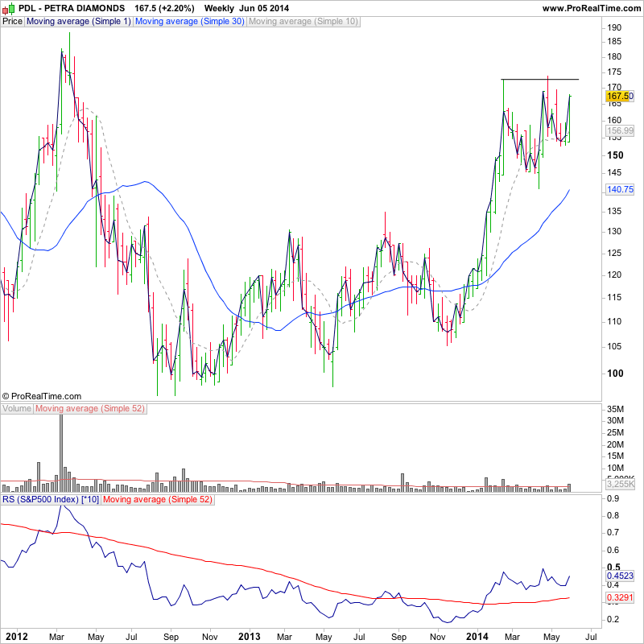
Task: Click the www.ProRealTime.com link
Action: (592, 8)
